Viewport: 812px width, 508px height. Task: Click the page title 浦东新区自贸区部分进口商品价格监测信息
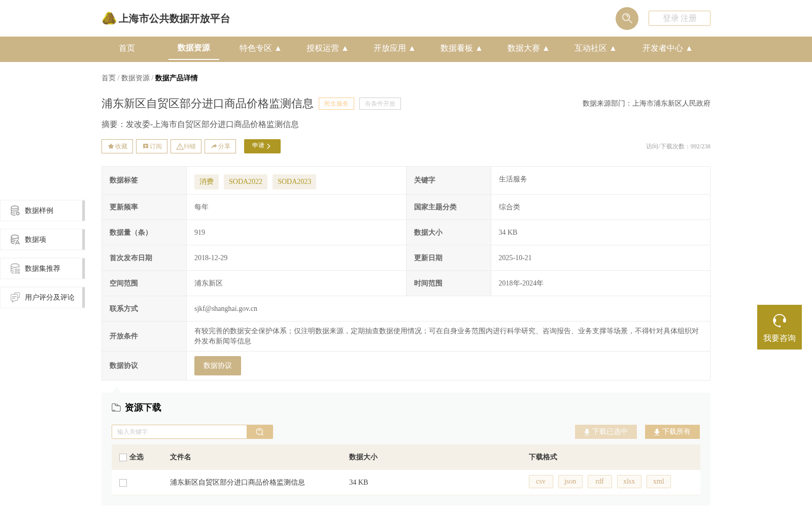tap(208, 104)
